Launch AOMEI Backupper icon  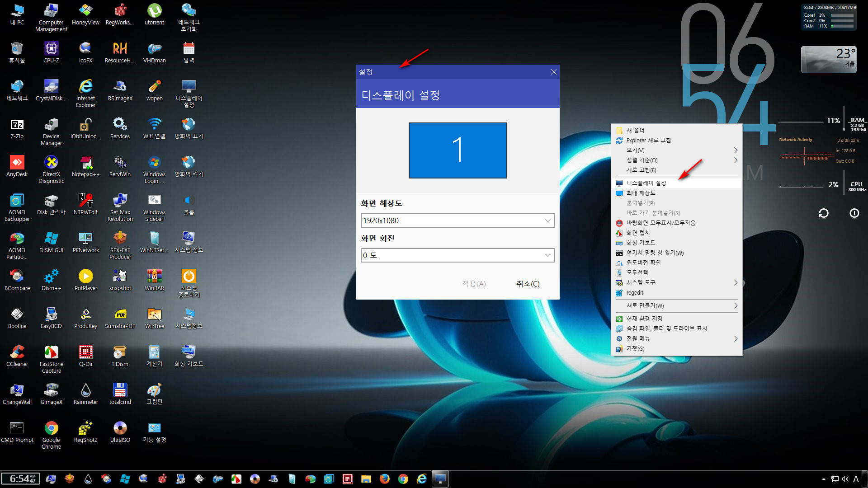[17, 207]
